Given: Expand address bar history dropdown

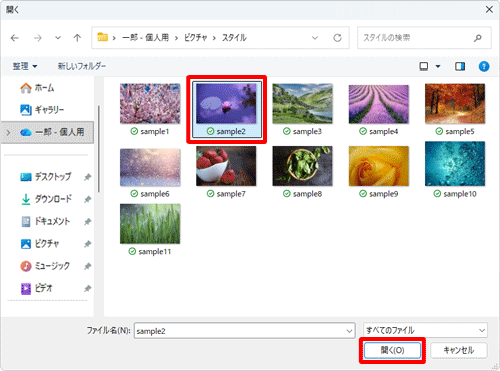Looking at the screenshot, I should tap(315, 38).
